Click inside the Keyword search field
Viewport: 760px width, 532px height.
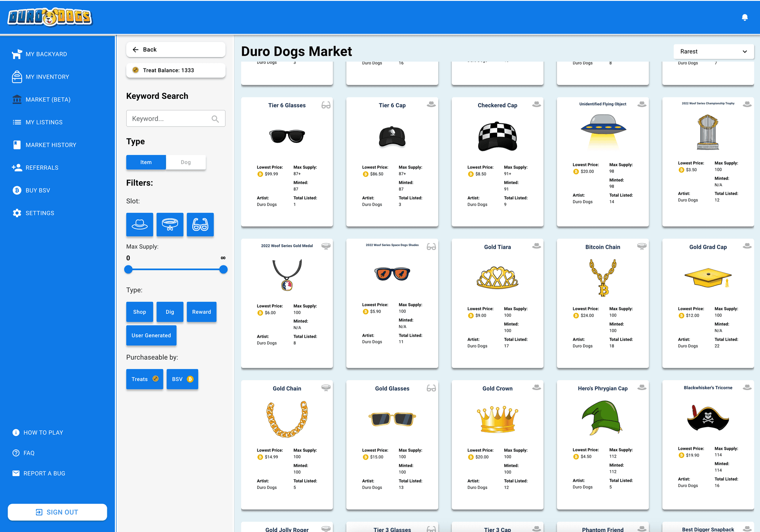[x=170, y=118]
